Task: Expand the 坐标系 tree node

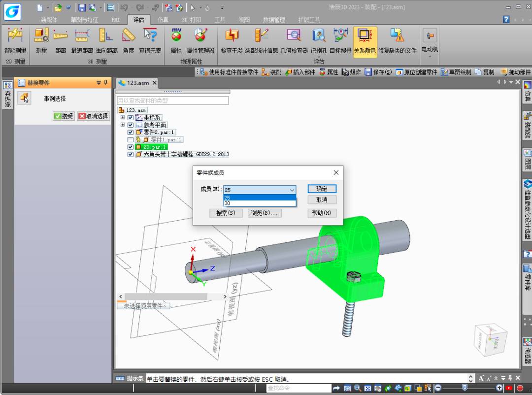Action: (x=123, y=118)
